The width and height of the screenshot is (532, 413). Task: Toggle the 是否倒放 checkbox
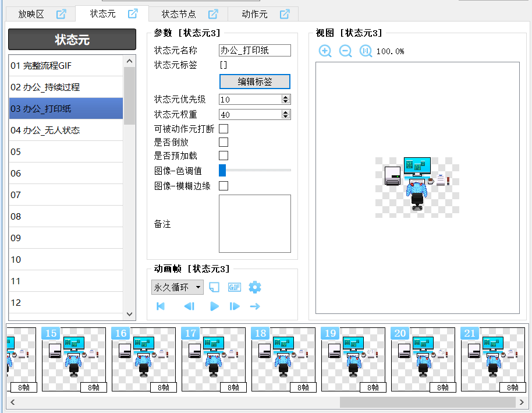[224, 142]
